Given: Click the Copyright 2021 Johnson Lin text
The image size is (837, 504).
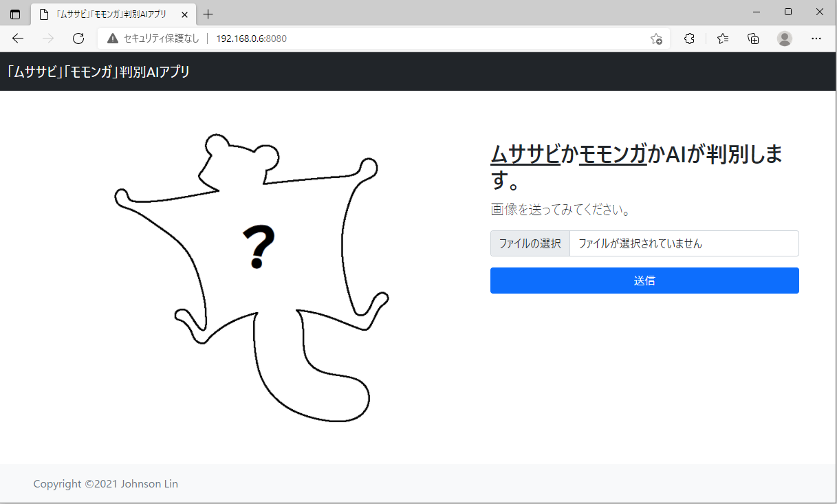Looking at the screenshot, I should coord(105,483).
